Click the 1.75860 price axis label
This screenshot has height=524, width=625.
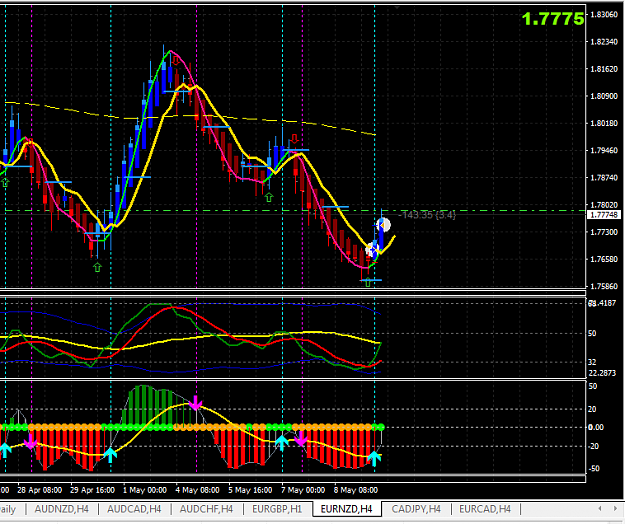tap(604, 287)
